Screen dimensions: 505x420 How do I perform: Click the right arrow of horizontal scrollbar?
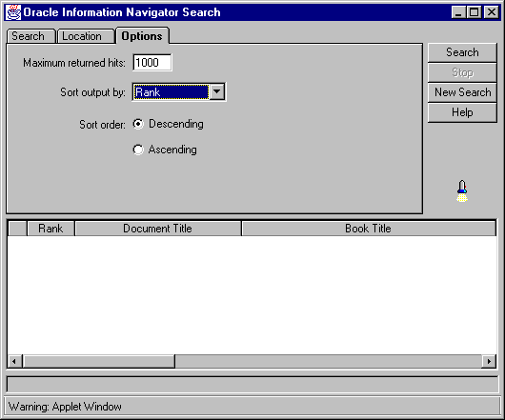pyautogui.click(x=489, y=361)
